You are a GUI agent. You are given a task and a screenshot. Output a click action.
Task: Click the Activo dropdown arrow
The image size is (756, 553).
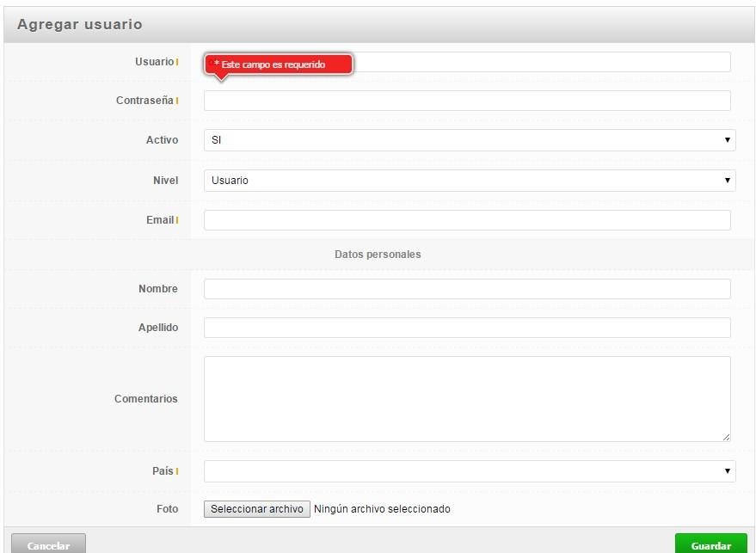point(727,140)
